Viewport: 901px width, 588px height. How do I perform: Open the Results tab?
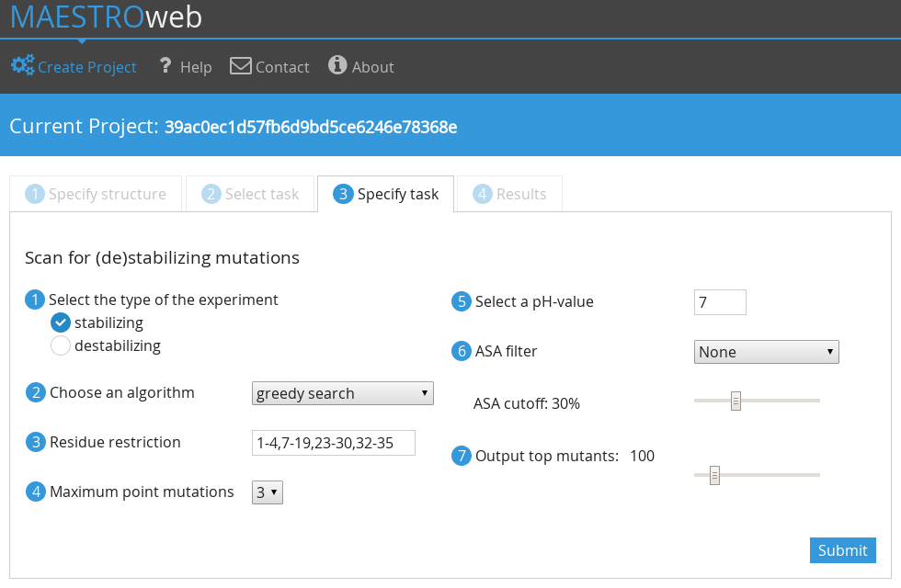point(509,194)
